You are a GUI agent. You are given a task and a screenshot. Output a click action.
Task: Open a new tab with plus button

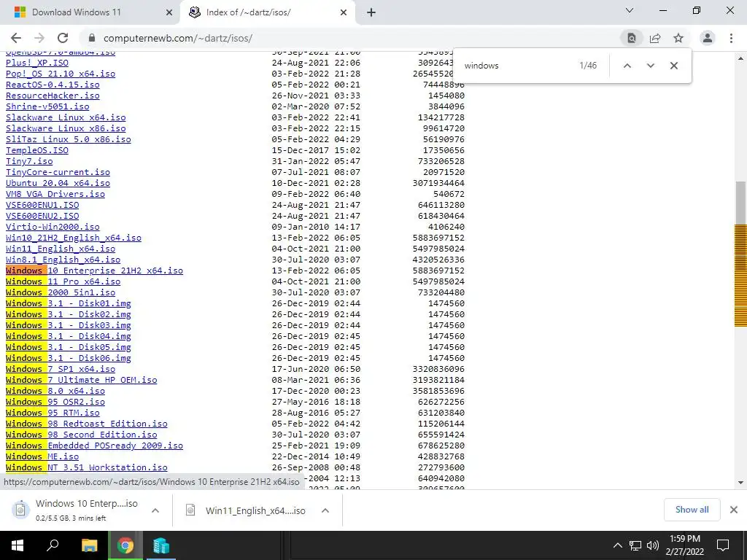[371, 13]
